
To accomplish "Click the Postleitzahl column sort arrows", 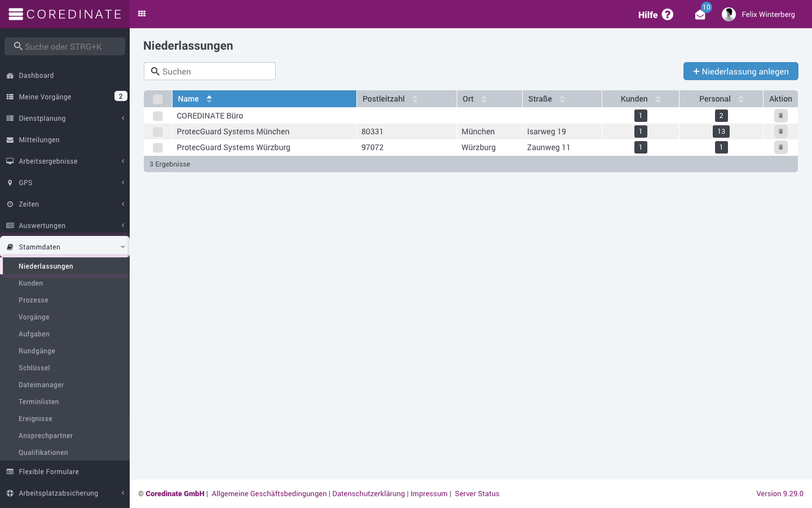I will click(x=415, y=99).
